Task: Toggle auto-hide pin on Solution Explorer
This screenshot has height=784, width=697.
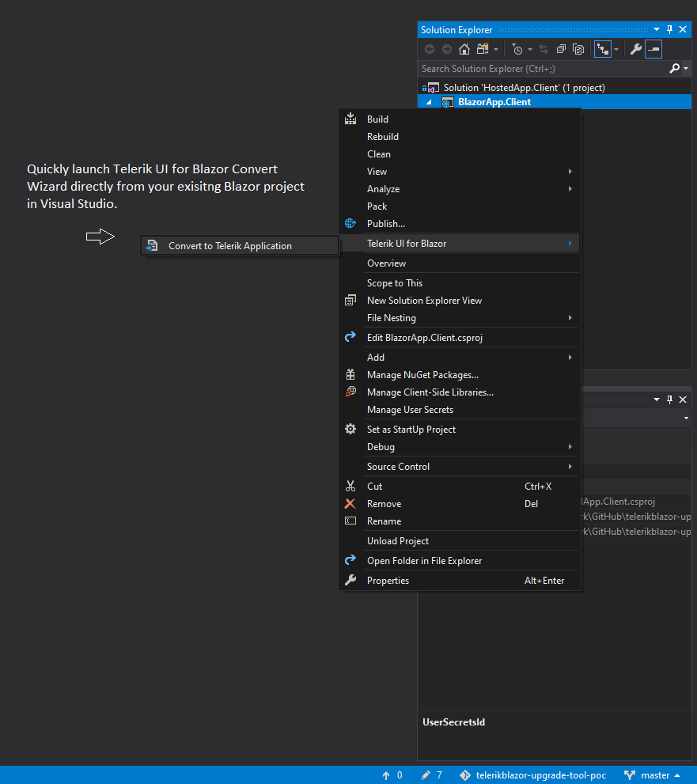Action: pyautogui.click(x=669, y=29)
